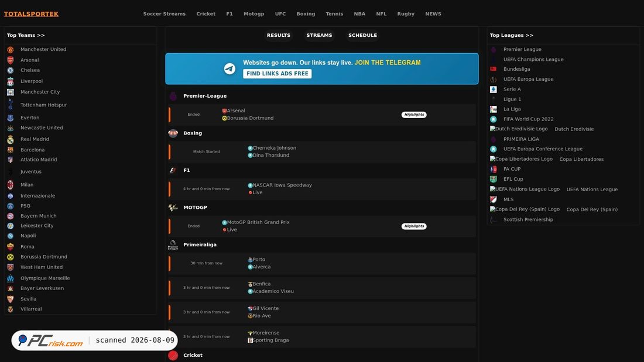Click the FA CUP logo icon
The height and width of the screenshot is (362, 644).
494,169
